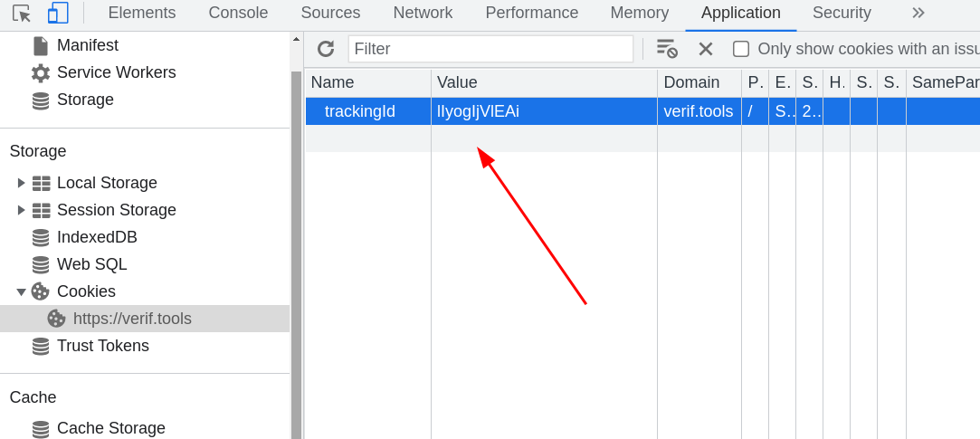Show more DevTools tabs chevron
The width and height of the screenshot is (980, 439).
[918, 13]
